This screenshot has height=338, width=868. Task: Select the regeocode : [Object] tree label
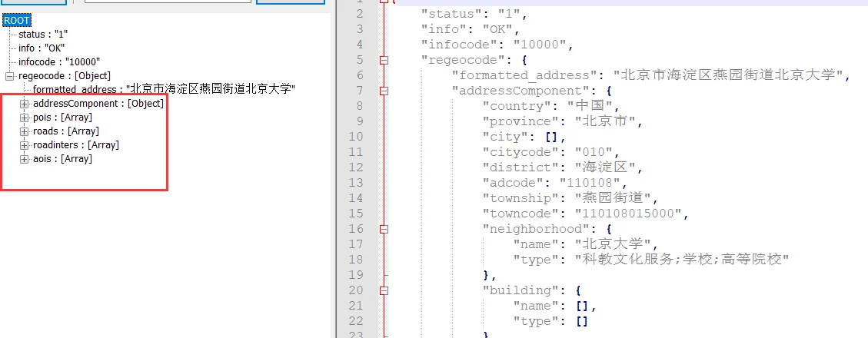(65, 76)
